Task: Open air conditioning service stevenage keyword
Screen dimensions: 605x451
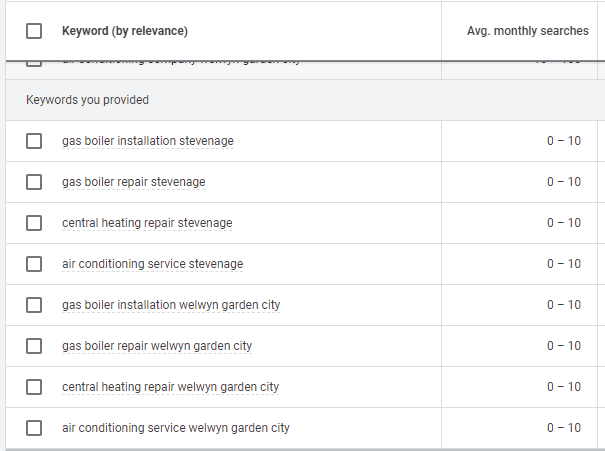Action: pyautogui.click(x=152, y=264)
